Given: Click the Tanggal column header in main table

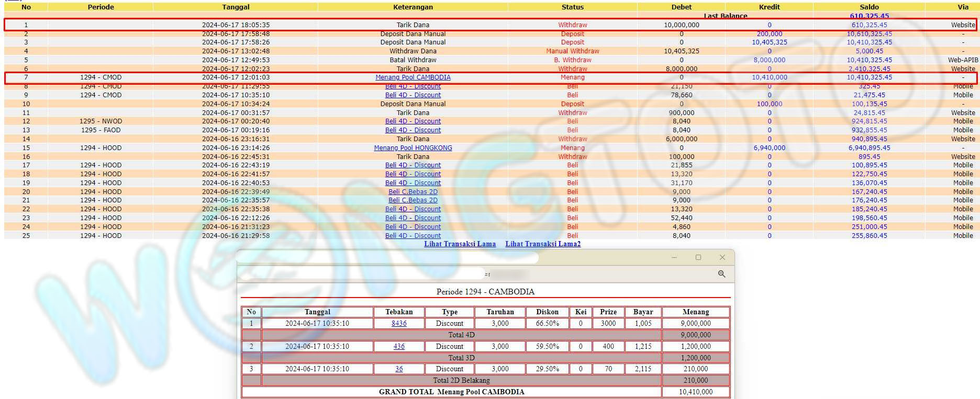Looking at the screenshot, I should click(x=236, y=7).
